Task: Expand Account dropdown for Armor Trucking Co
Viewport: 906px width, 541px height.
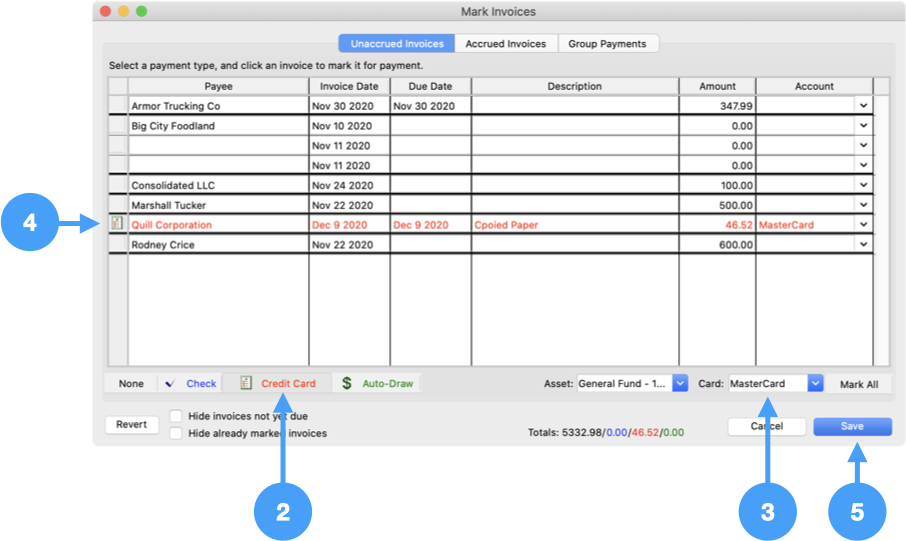Action: (863, 106)
